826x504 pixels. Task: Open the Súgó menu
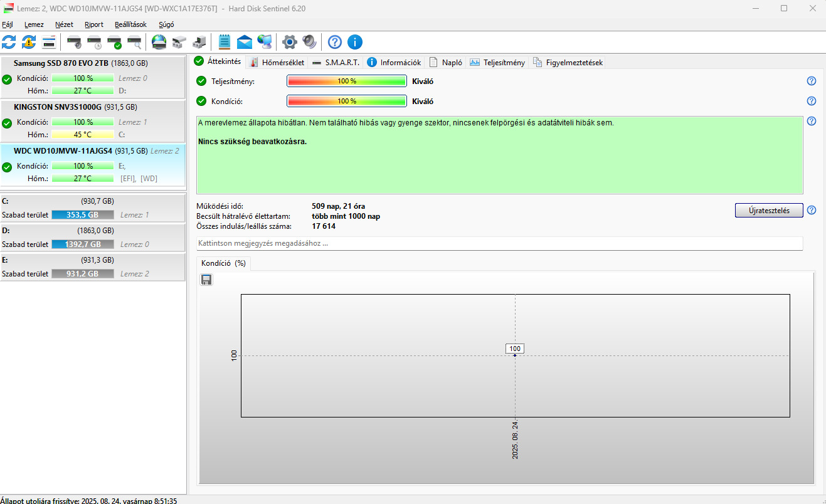166,24
